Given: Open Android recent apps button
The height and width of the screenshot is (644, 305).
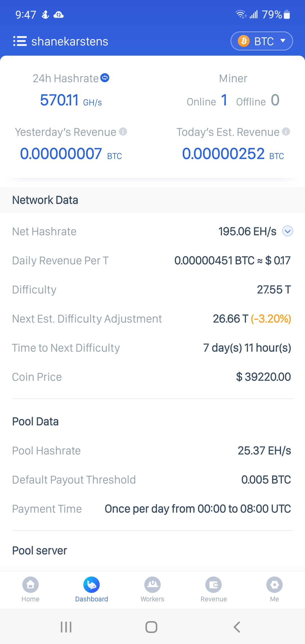Looking at the screenshot, I should coord(66,627).
